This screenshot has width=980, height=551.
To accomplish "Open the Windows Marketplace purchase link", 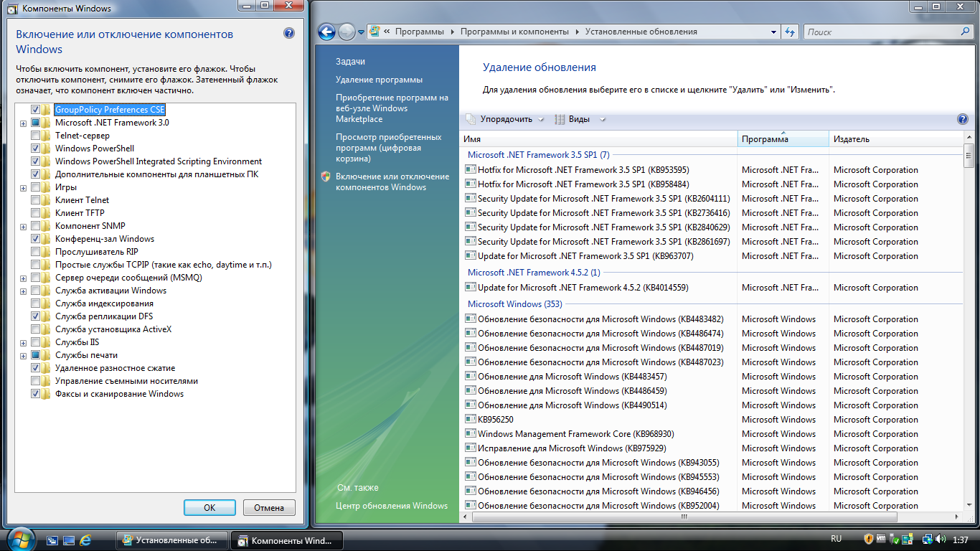I will (x=392, y=108).
